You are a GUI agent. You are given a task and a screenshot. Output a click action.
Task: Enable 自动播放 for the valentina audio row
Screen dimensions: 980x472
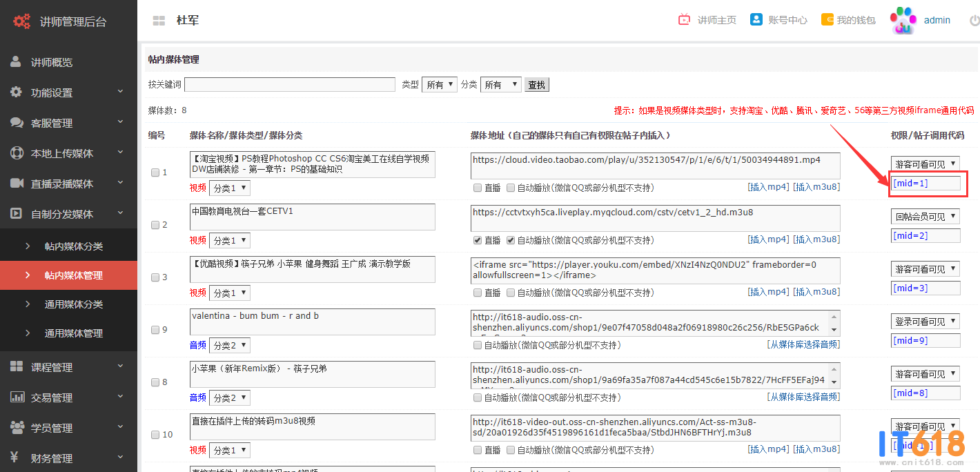[x=478, y=345]
